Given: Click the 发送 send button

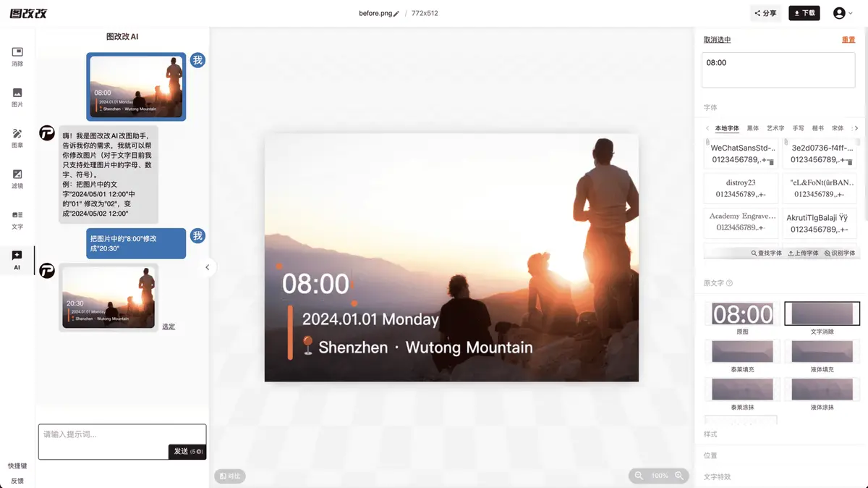Looking at the screenshot, I should point(187,451).
